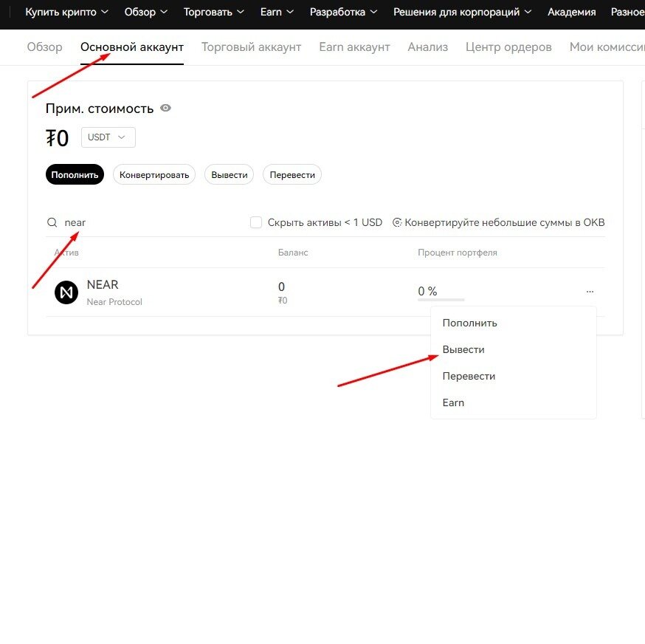Enable the 'Скрыть активы < 1 USD' checkbox

point(255,222)
